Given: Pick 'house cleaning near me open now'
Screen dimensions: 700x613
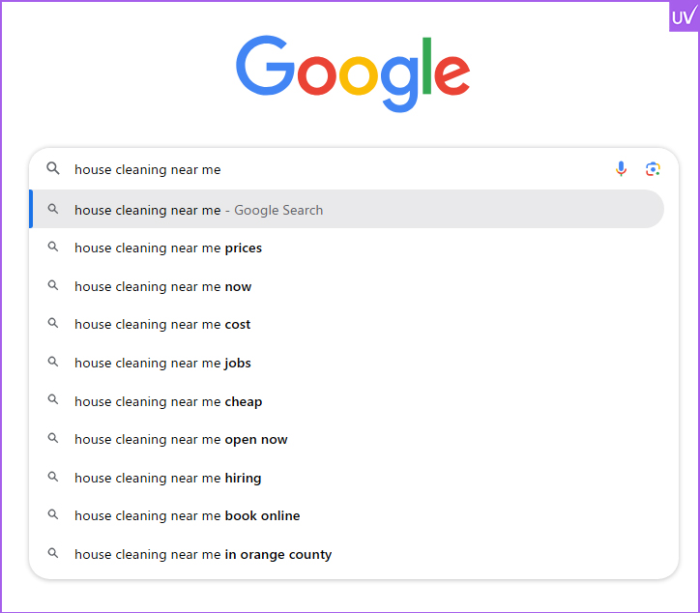Looking at the screenshot, I should [x=181, y=440].
